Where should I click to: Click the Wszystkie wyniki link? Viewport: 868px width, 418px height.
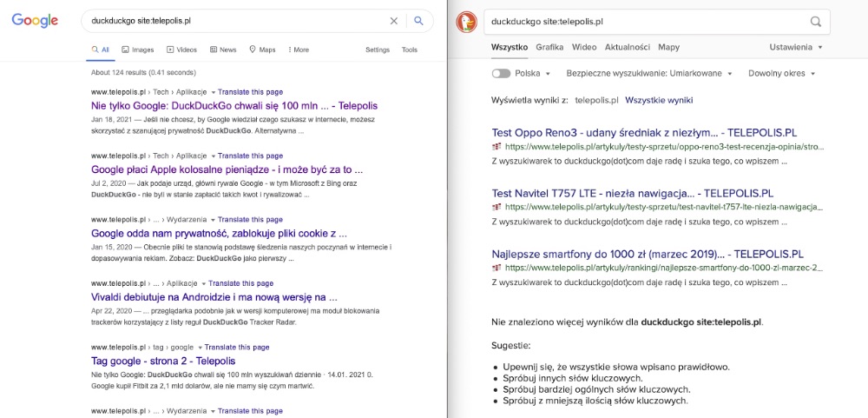coord(659,100)
